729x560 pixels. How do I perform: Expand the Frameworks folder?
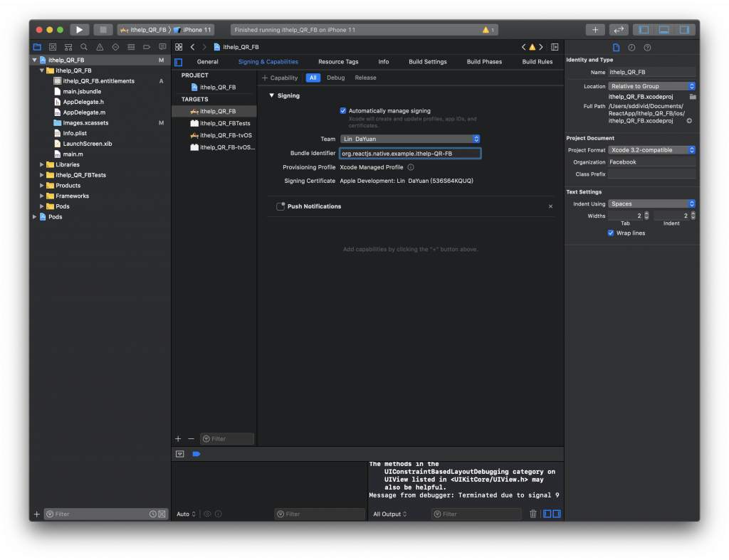(42, 196)
